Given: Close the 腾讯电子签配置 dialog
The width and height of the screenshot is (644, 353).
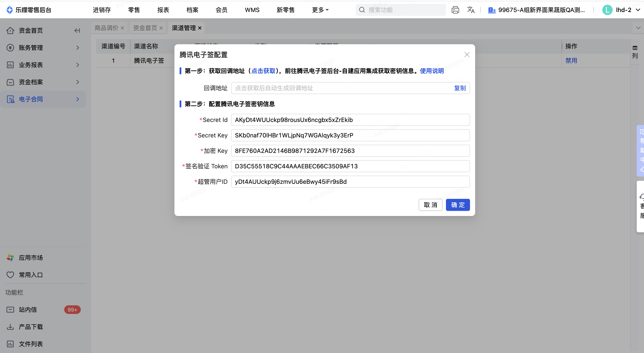Looking at the screenshot, I should point(467,55).
